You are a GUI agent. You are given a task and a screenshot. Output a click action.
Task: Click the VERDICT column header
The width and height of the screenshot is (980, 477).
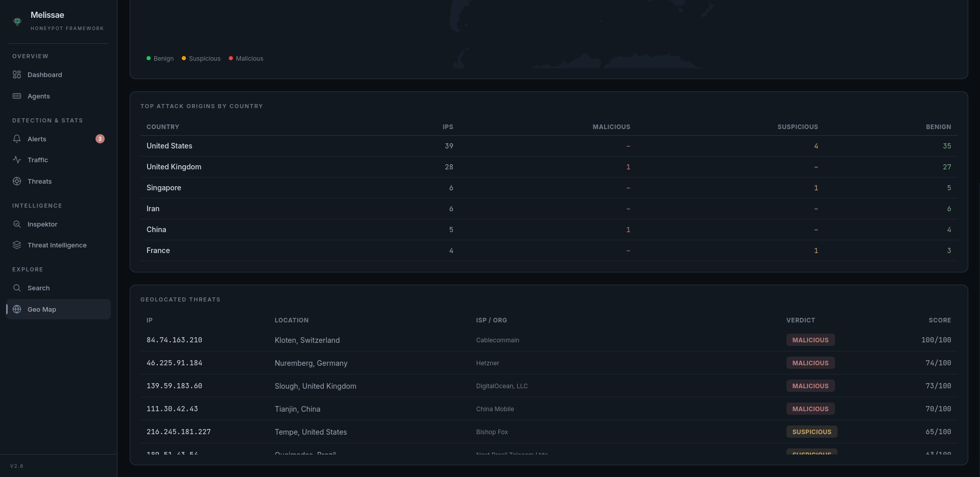(x=800, y=320)
